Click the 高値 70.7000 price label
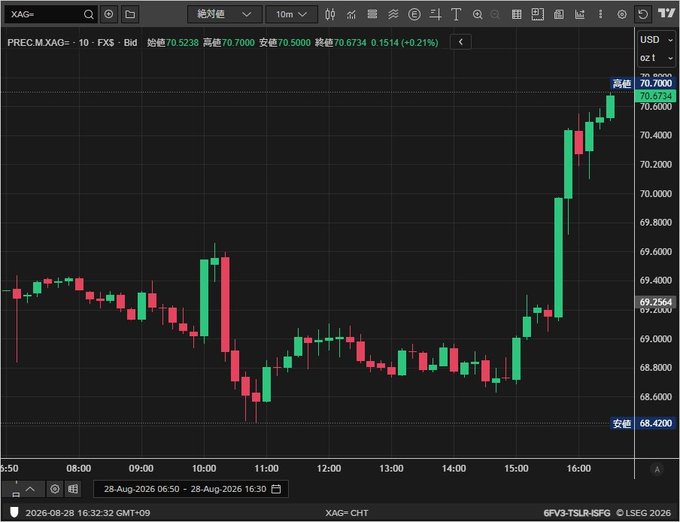Screen dimensions: 680x522 643,83
